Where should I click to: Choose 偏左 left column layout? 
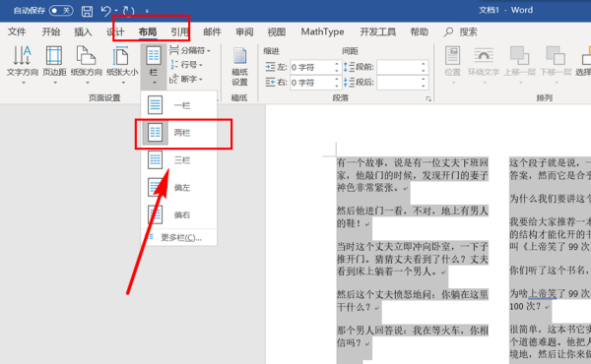(179, 187)
